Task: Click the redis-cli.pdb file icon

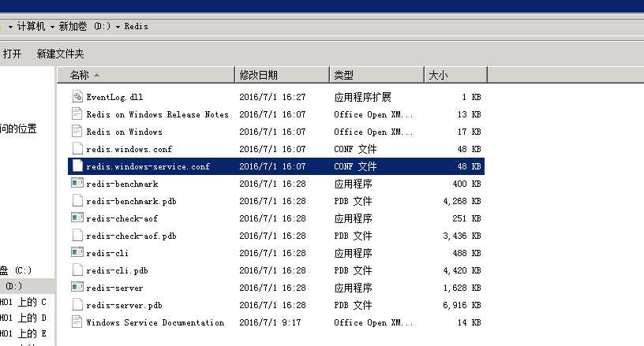Action: coord(77,270)
